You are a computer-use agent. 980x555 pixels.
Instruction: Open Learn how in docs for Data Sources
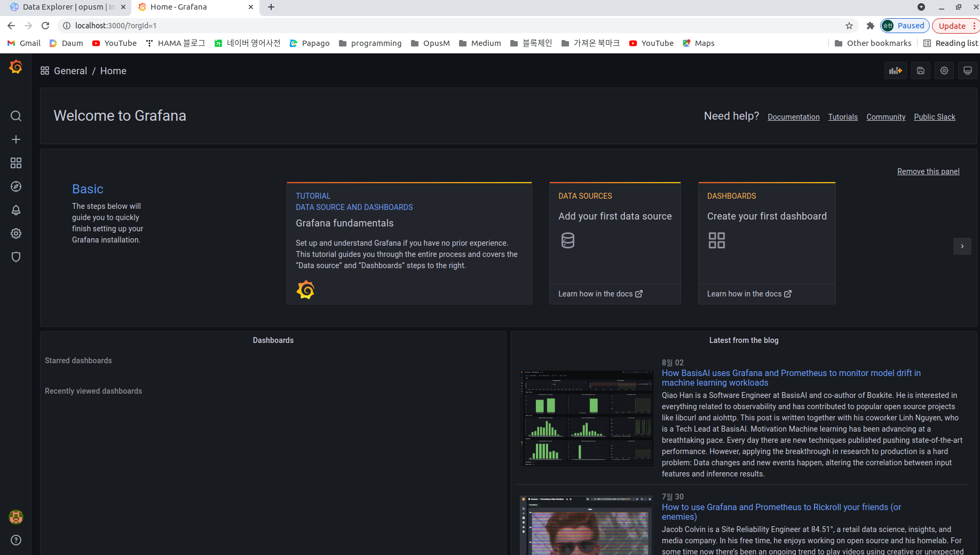click(x=600, y=294)
